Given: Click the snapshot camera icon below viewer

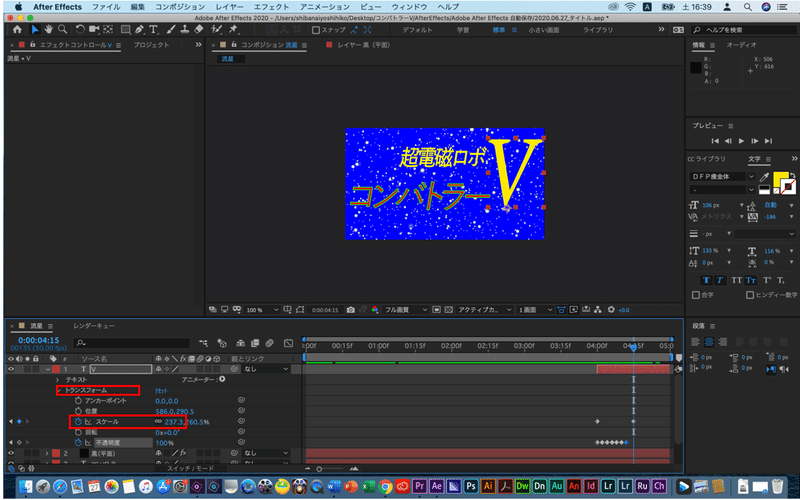Looking at the screenshot, I should tap(351, 310).
